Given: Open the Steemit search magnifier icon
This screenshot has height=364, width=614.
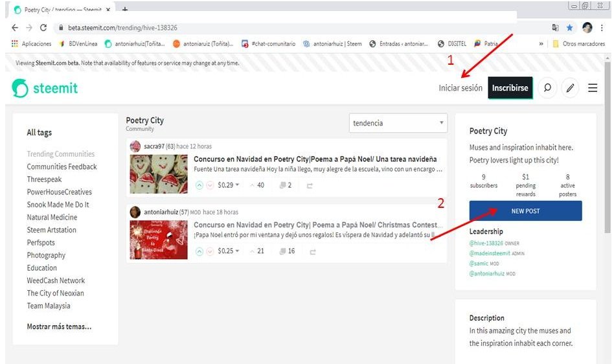Looking at the screenshot, I should pos(547,87).
